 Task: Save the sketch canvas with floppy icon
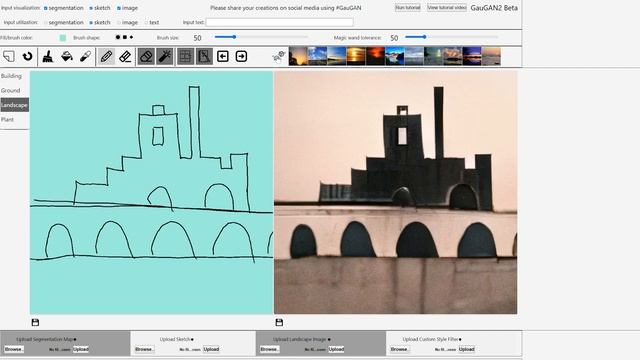(x=36, y=322)
